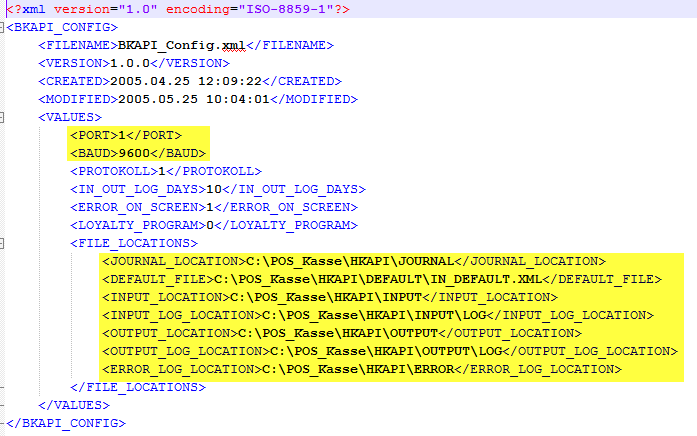Screen dimensions: 697x436
Task: Collapse the BKAPI_CONFIG root node fold marker
Action: (3, 27)
